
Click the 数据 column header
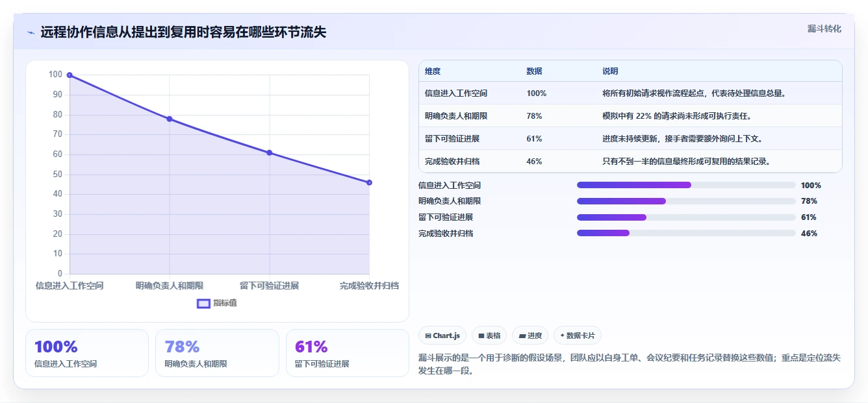(534, 71)
